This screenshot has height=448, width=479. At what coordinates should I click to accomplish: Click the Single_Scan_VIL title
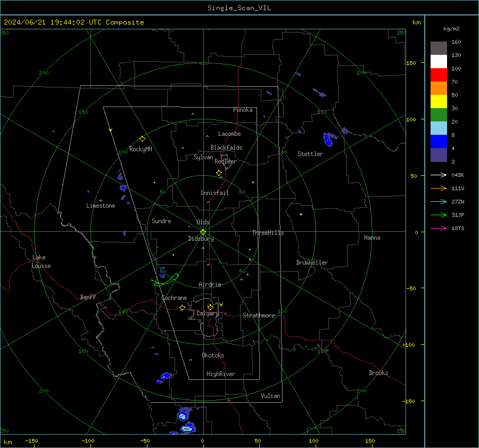coord(239,8)
